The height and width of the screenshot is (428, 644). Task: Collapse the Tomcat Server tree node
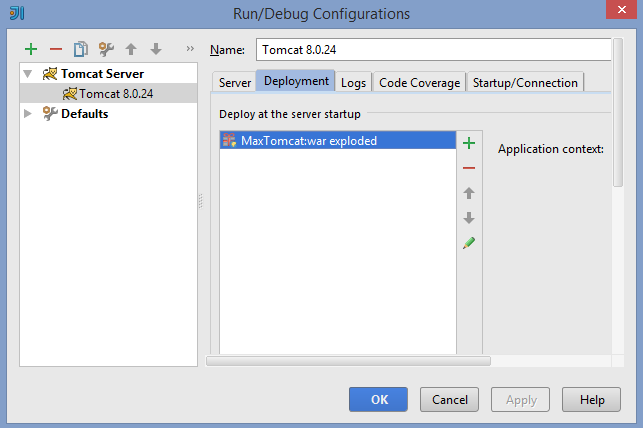(28, 74)
